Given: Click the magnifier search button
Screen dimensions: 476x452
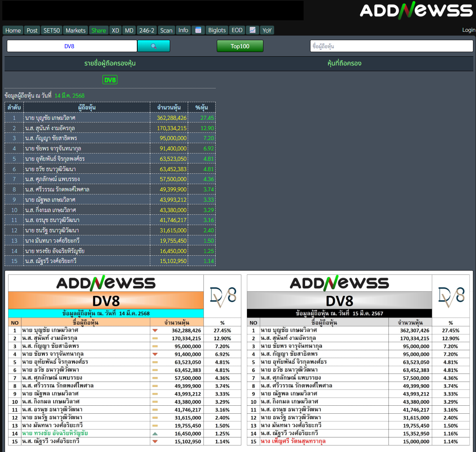Looking at the screenshot, I should point(154,46).
